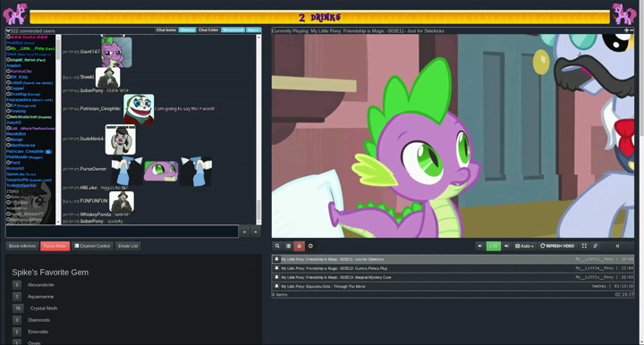This screenshot has height=345, width=644.
Task: Open the playlist search magnifier icon
Action: pos(277,246)
